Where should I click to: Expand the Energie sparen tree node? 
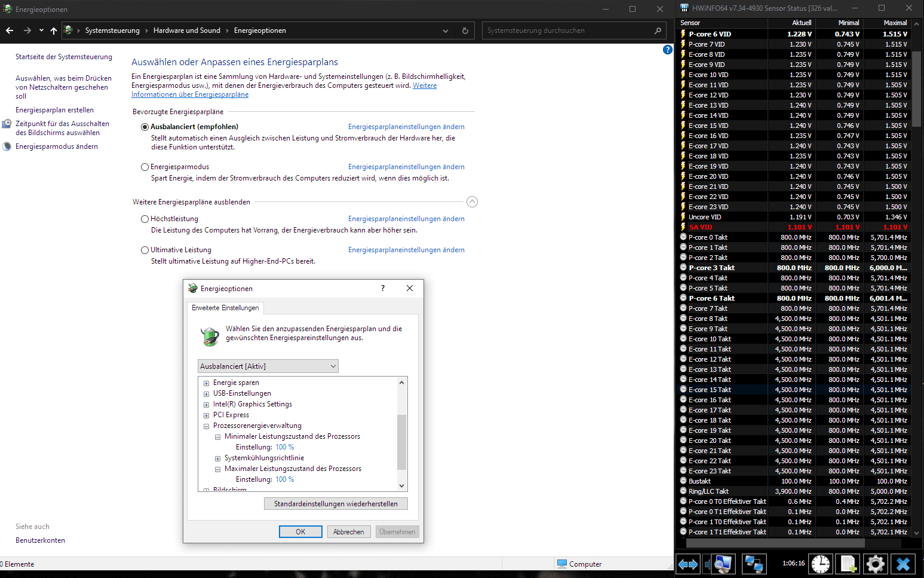click(206, 383)
